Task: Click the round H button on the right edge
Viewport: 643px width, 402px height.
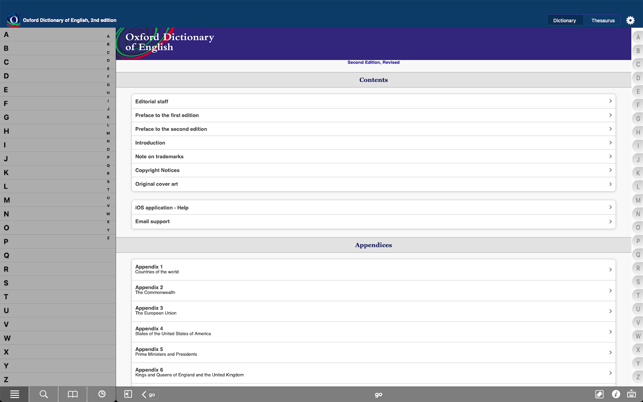Action: 638,132
